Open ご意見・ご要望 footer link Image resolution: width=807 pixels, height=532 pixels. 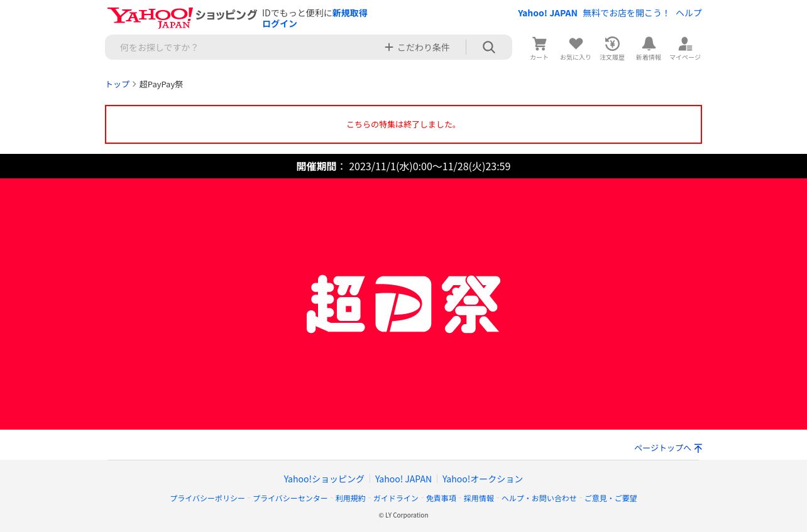611,498
